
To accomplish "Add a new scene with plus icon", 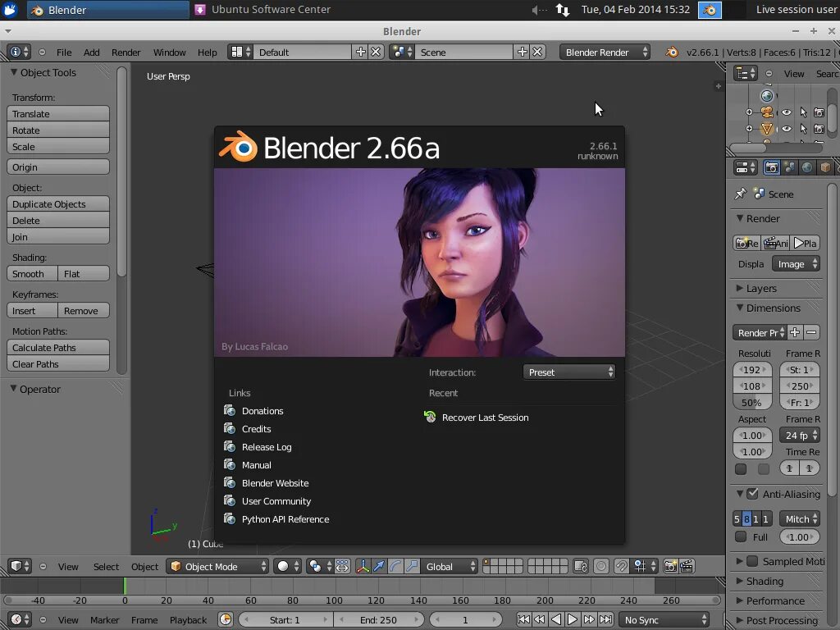I will pyautogui.click(x=523, y=52).
